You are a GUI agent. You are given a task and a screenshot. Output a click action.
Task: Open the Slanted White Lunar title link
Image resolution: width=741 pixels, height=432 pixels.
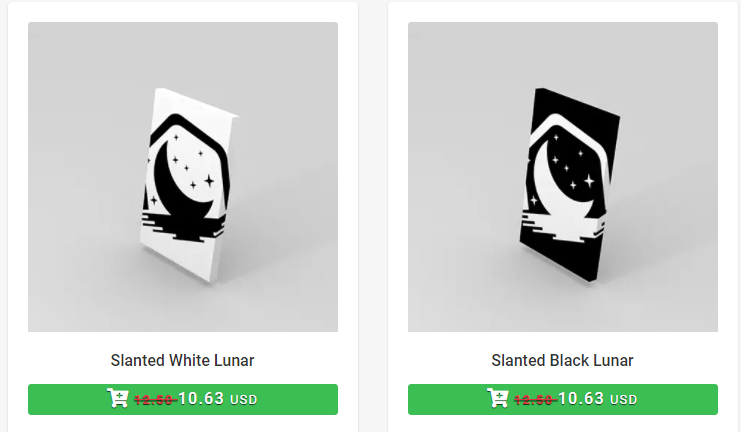pyautogui.click(x=182, y=361)
